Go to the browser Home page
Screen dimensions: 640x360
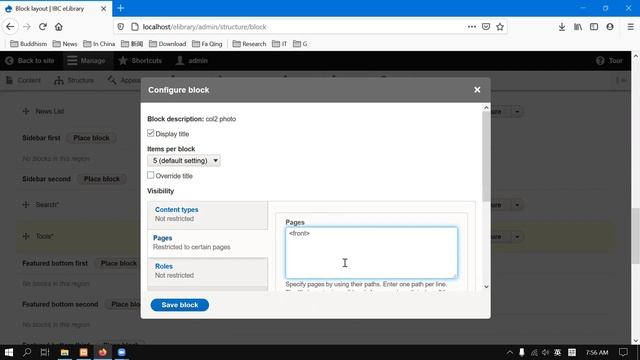click(x=59, y=27)
